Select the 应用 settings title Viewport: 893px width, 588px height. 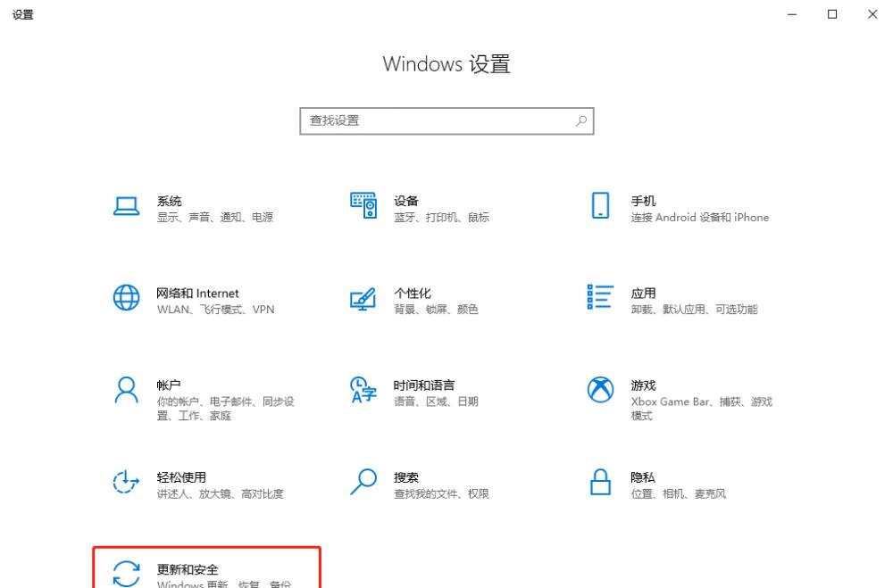coord(643,294)
